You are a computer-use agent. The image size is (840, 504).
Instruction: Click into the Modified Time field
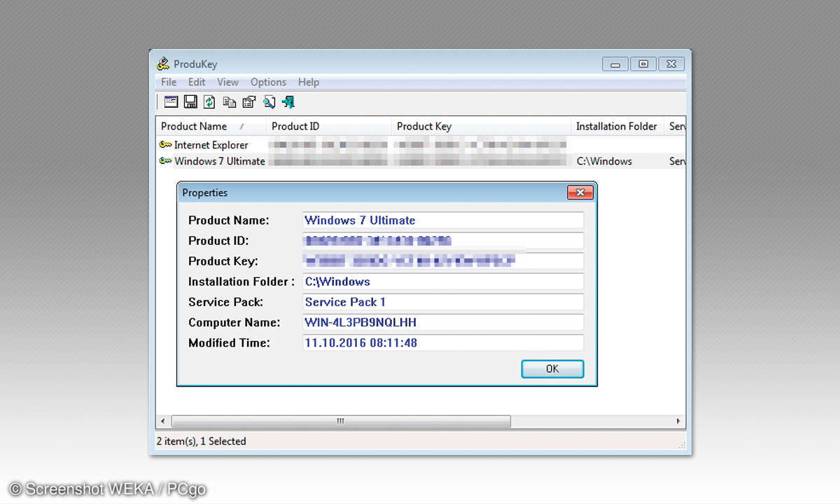tap(442, 343)
